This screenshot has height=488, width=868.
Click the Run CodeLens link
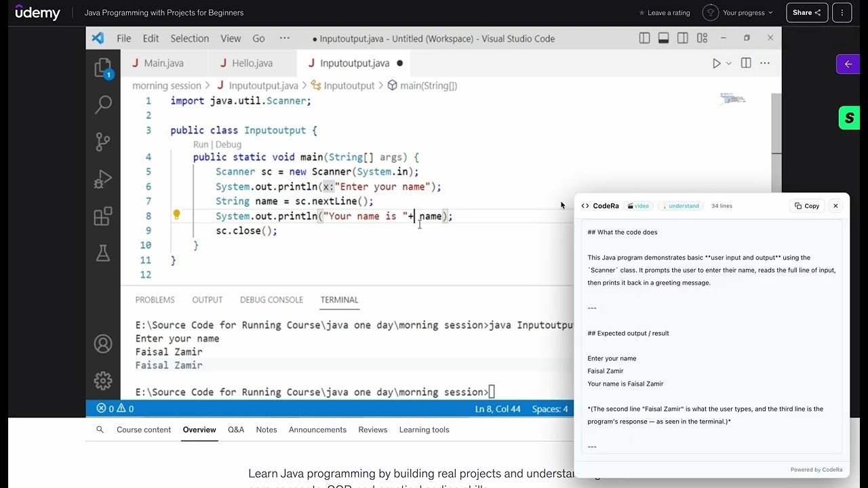click(201, 144)
